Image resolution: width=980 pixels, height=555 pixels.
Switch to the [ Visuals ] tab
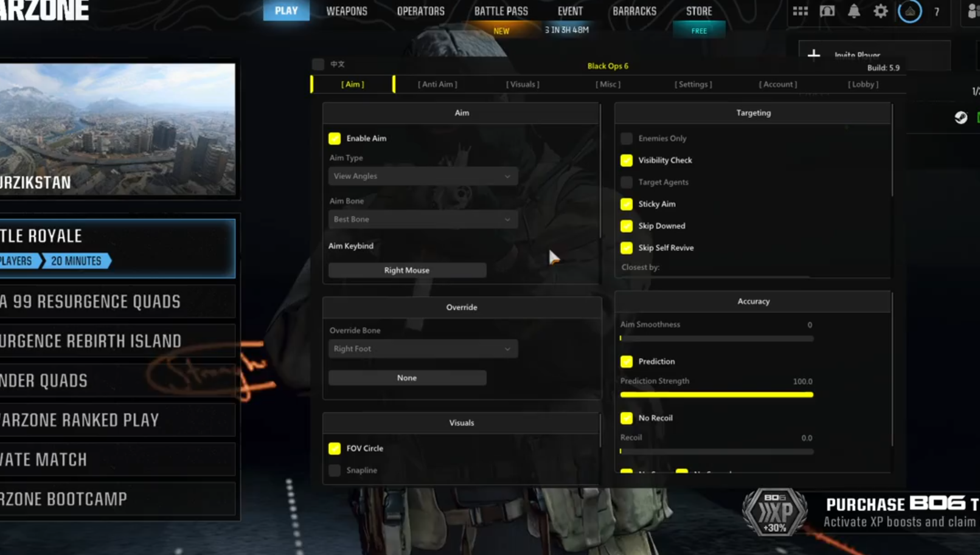[523, 84]
